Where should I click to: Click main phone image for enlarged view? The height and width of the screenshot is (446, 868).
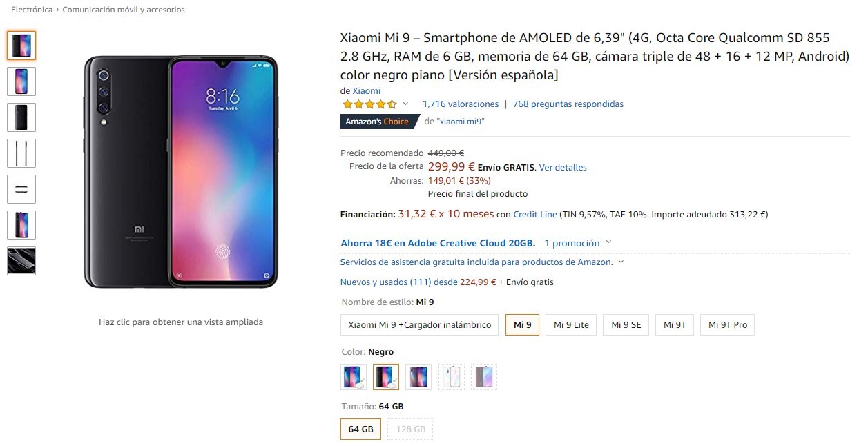point(181,172)
